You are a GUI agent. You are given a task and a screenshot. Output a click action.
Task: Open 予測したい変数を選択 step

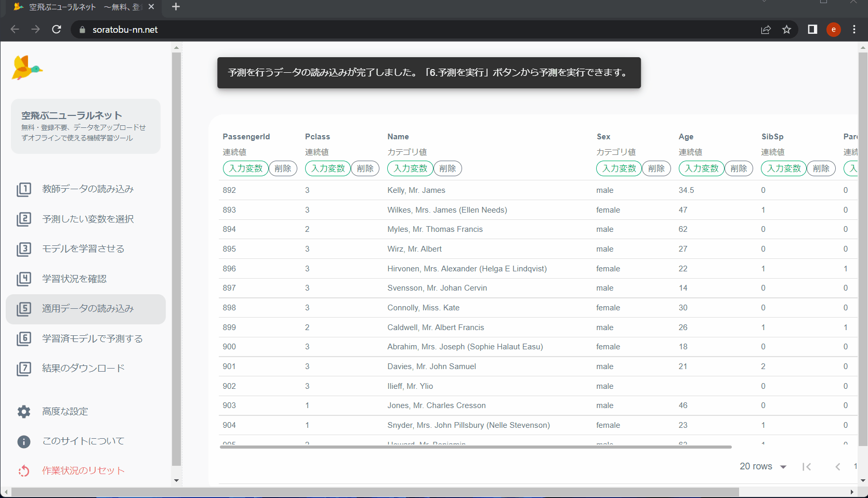click(x=86, y=219)
